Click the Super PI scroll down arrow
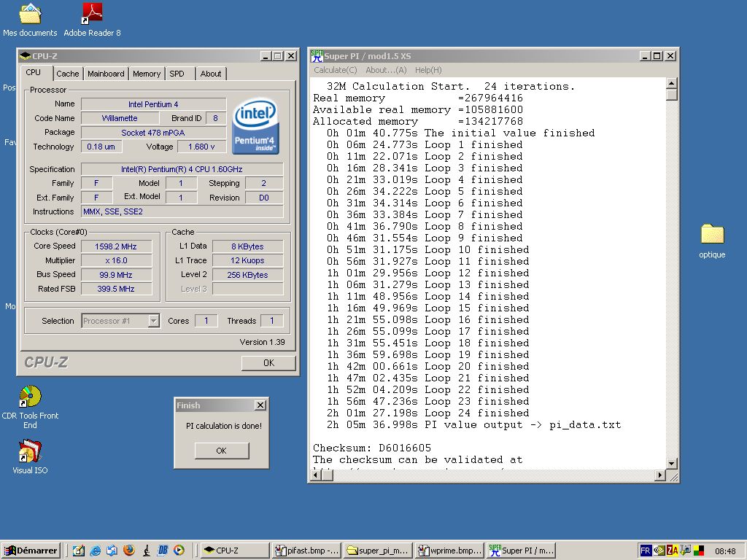This screenshot has width=747, height=560. point(672,463)
